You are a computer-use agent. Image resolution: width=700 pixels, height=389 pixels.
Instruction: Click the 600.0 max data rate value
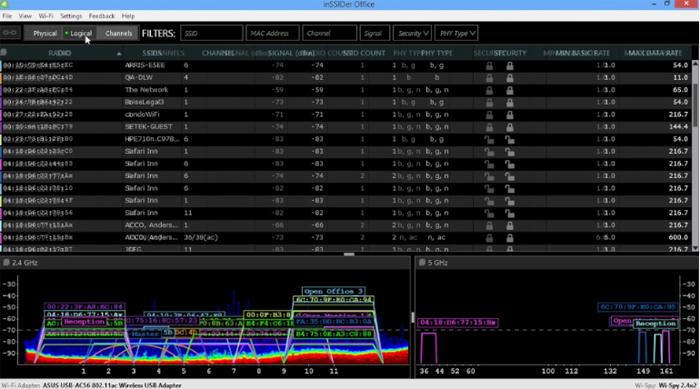point(678,238)
